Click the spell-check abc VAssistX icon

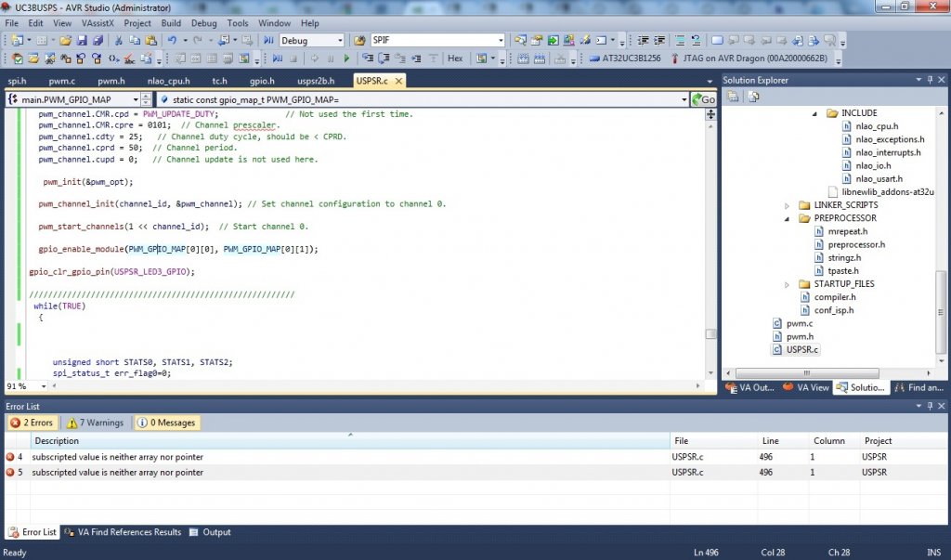point(129,59)
